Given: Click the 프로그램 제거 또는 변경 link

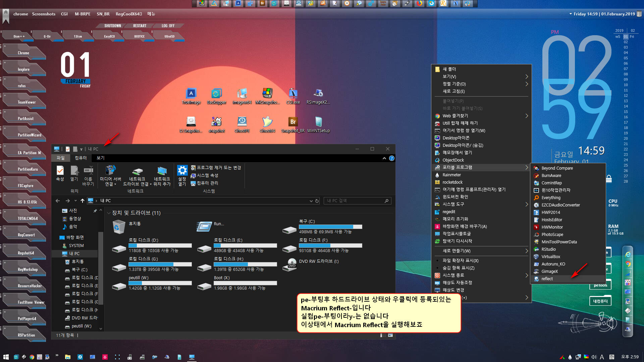Looking at the screenshot, I should tap(216, 168).
